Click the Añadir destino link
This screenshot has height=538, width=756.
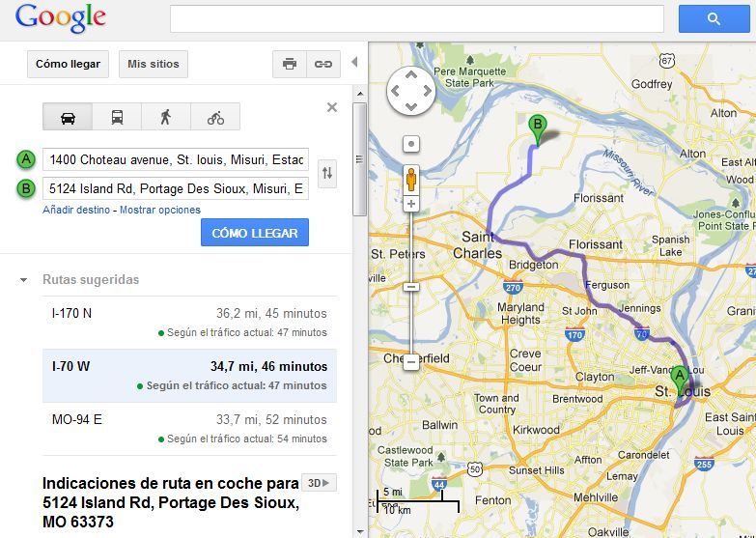pos(76,210)
